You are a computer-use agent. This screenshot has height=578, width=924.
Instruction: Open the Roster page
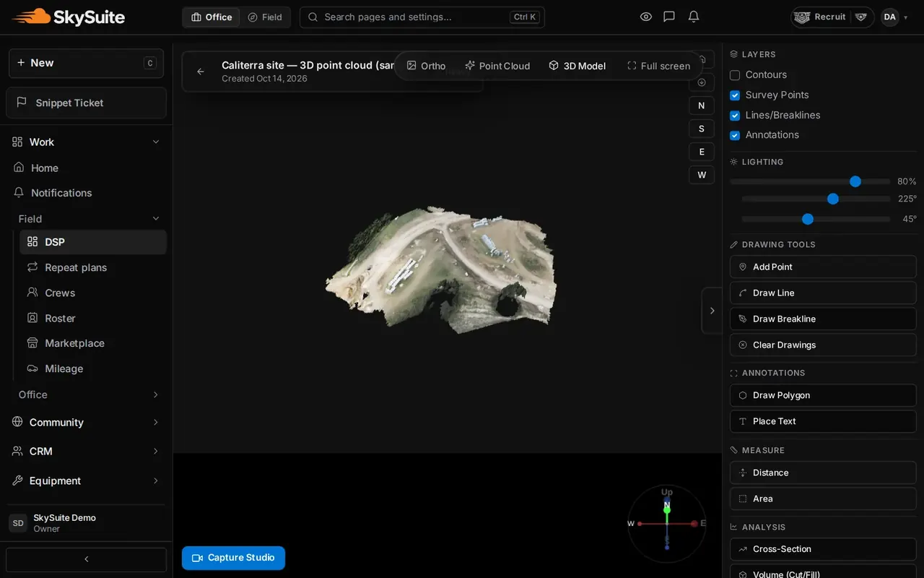click(93, 318)
